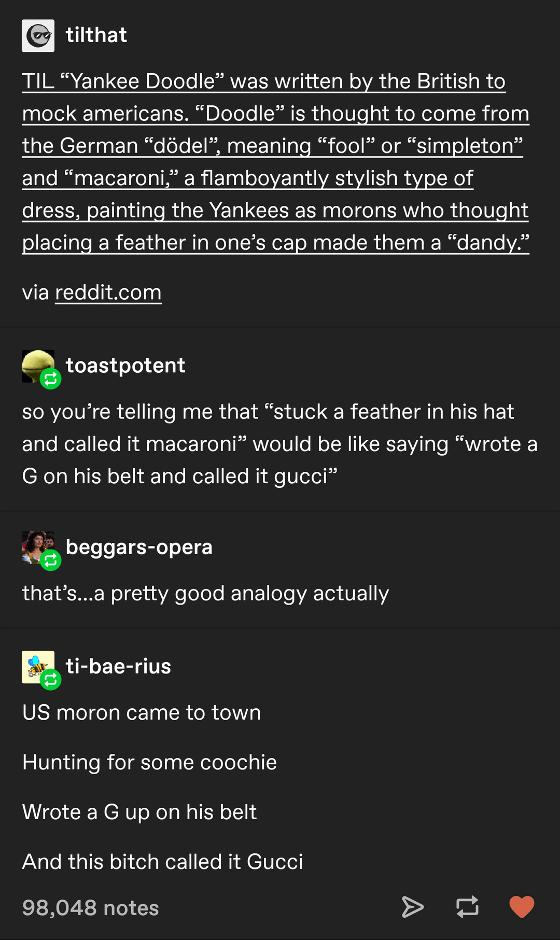Open the tilthat username
This screenshot has height=940, width=560.
pos(96,35)
